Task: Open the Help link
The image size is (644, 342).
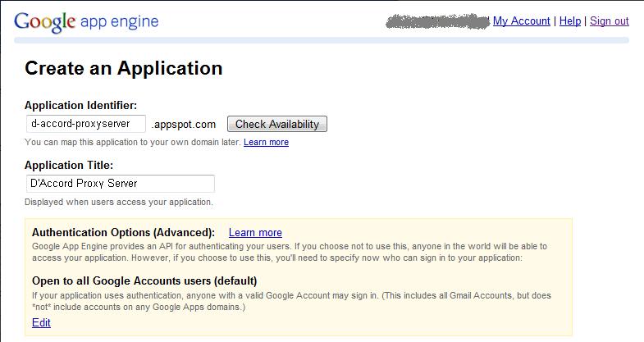Action: click(x=570, y=21)
